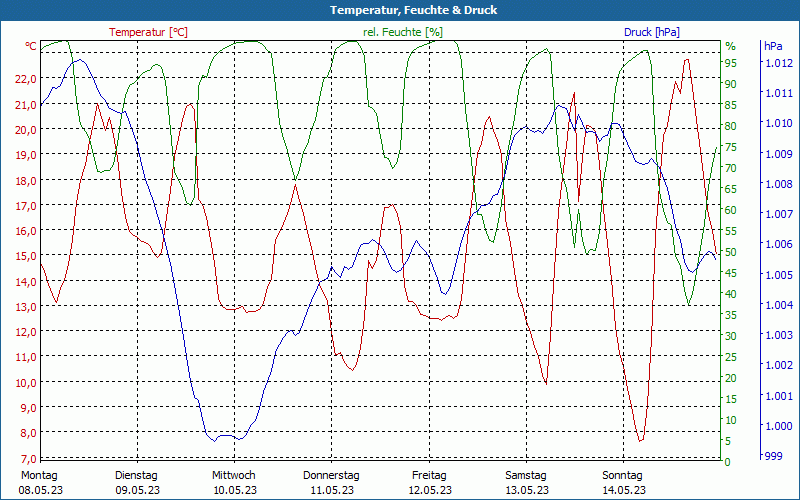Click the '8,0' temperature axis value
The width and height of the screenshot is (800, 500).
(28, 433)
